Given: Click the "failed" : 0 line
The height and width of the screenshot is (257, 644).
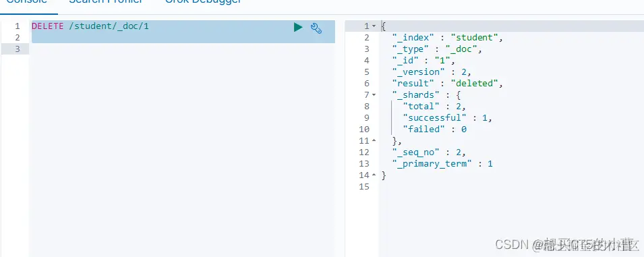Looking at the screenshot, I should 434,130.
